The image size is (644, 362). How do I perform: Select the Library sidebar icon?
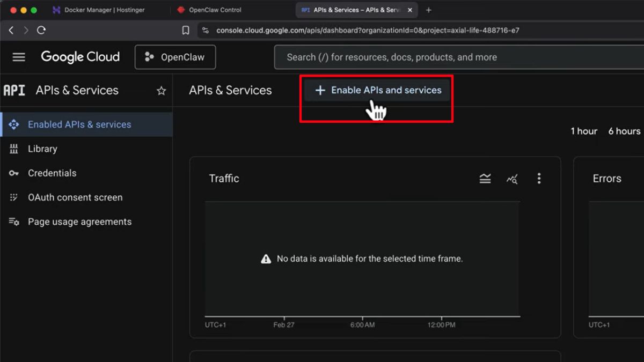(14, 149)
